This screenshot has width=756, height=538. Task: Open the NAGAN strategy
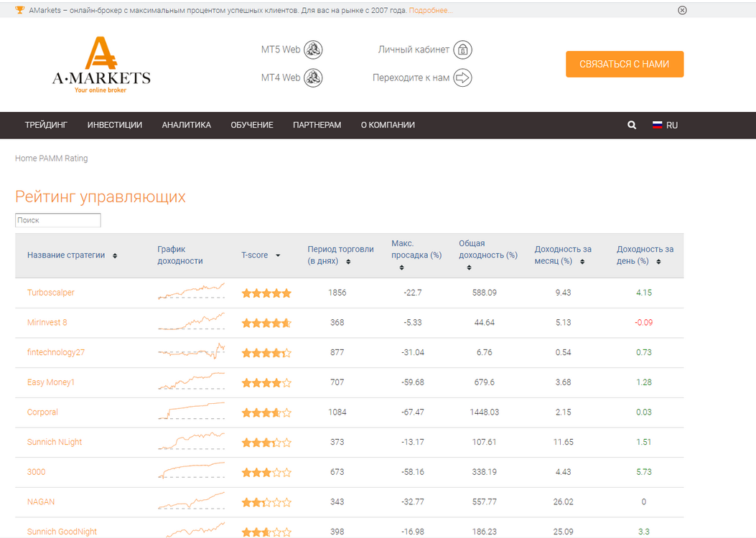(x=41, y=501)
